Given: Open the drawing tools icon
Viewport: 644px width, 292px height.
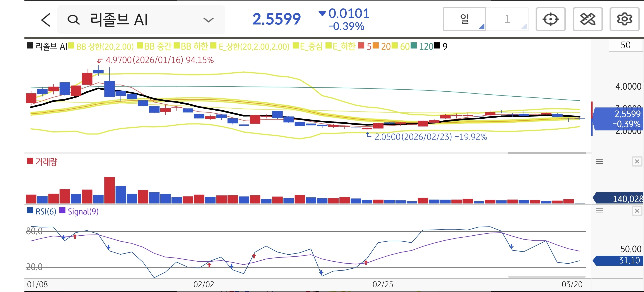Looking at the screenshot, I should point(587,19).
